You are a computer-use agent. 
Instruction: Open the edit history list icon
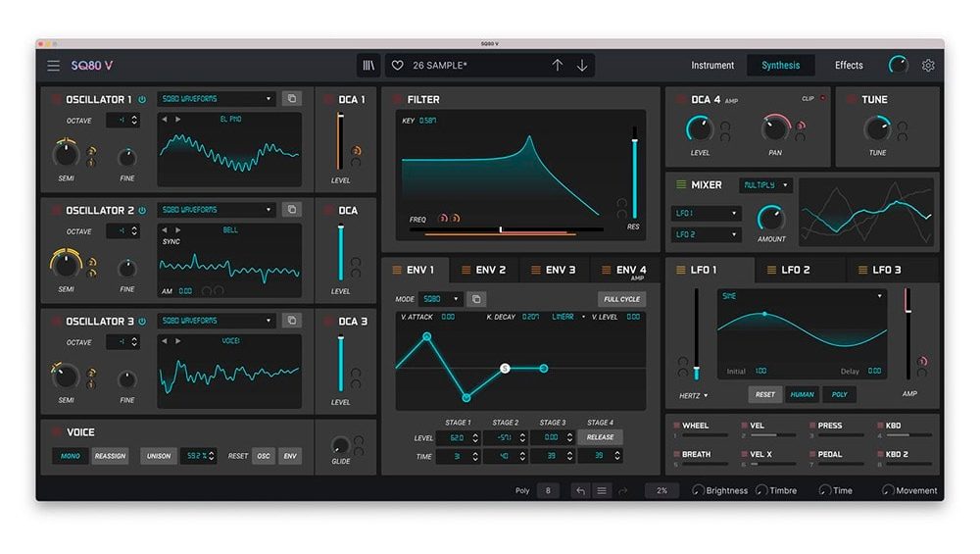tap(602, 491)
